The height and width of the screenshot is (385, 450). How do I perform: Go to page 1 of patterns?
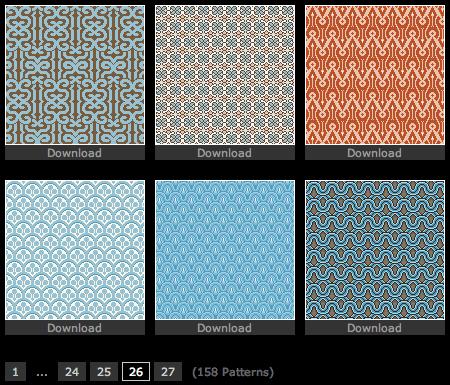15,371
